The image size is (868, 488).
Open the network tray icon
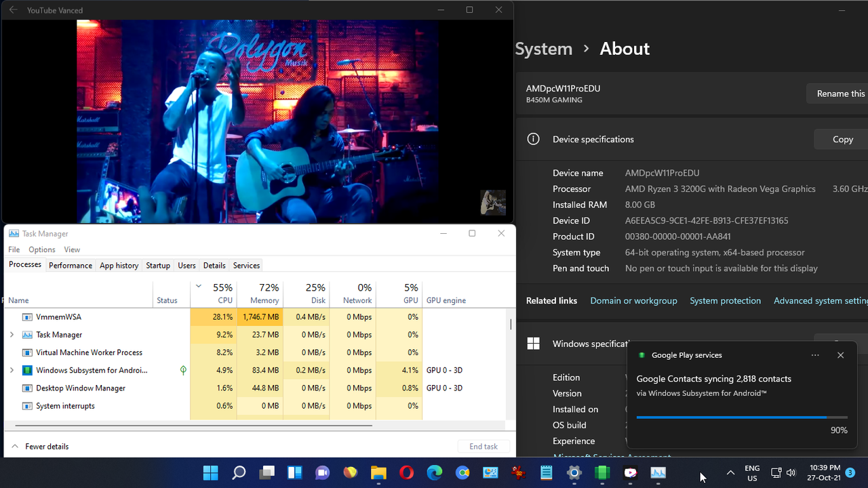[776, 472]
